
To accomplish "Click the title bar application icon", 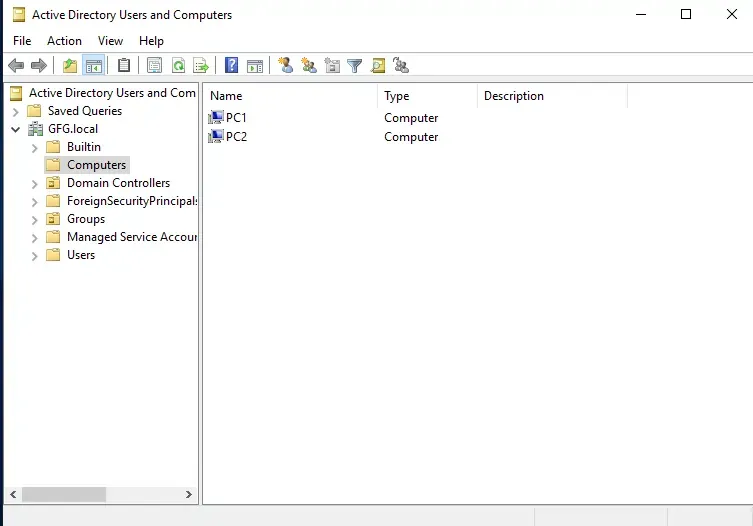I will click(19, 15).
